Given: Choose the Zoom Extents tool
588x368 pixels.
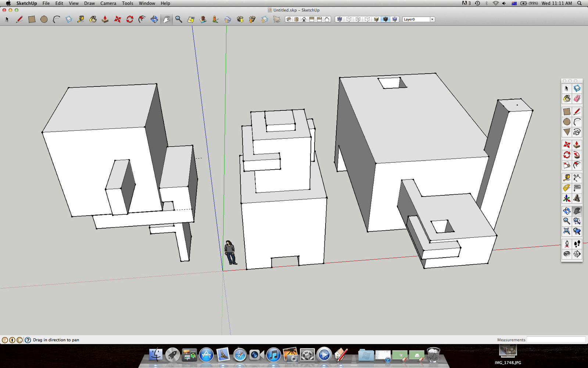Looking at the screenshot, I should [x=566, y=231].
